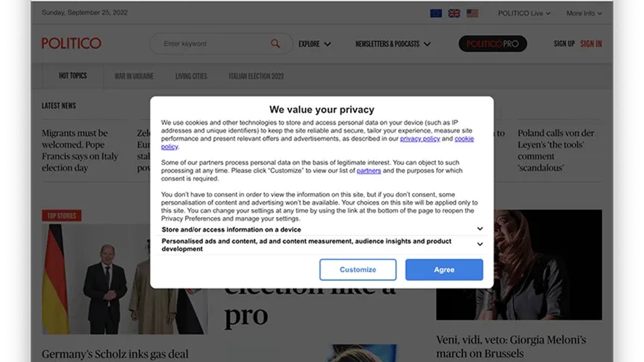Image resolution: width=644 pixels, height=362 pixels.
Task: Select the War in Ukraine topic
Action: click(134, 76)
